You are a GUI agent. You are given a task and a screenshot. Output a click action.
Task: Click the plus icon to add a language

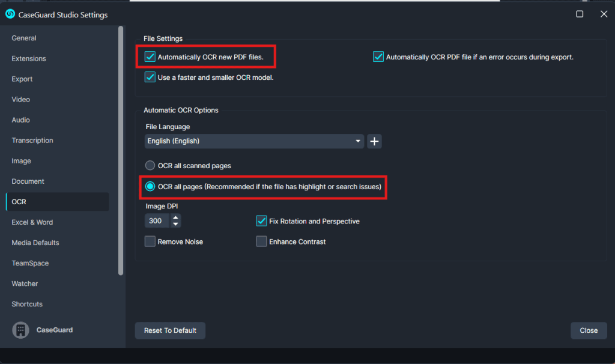(x=374, y=141)
